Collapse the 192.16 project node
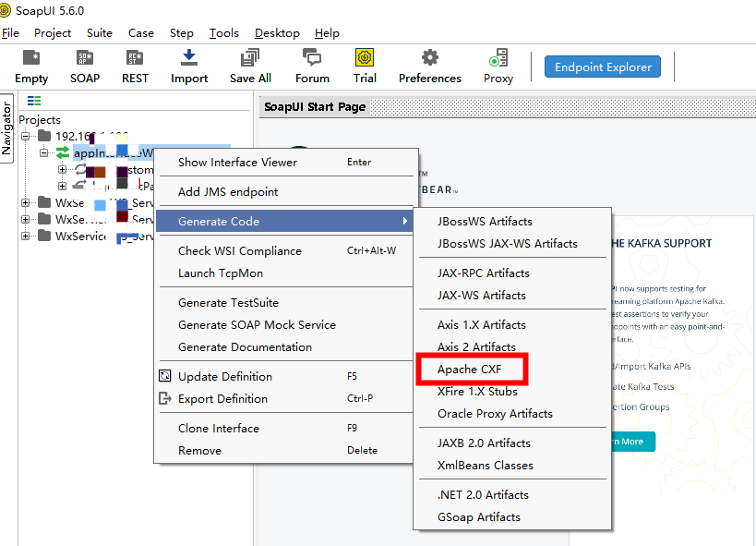This screenshot has height=546, width=756. point(26,136)
